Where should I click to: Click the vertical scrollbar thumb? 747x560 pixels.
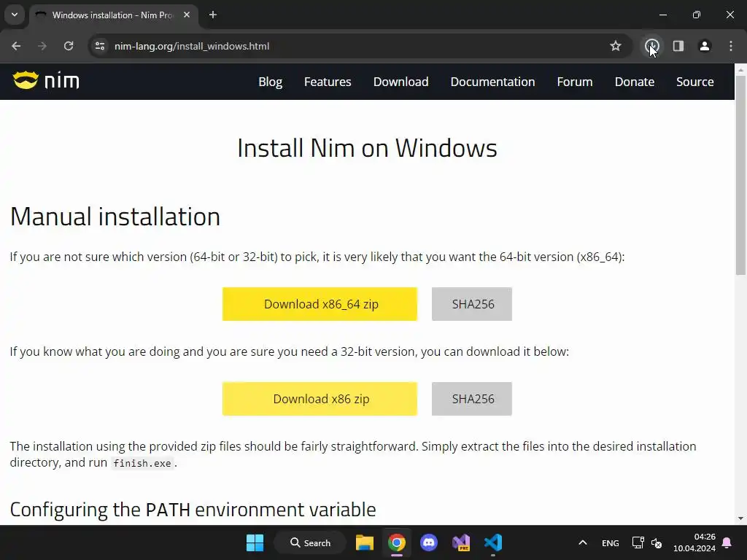[740, 176]
